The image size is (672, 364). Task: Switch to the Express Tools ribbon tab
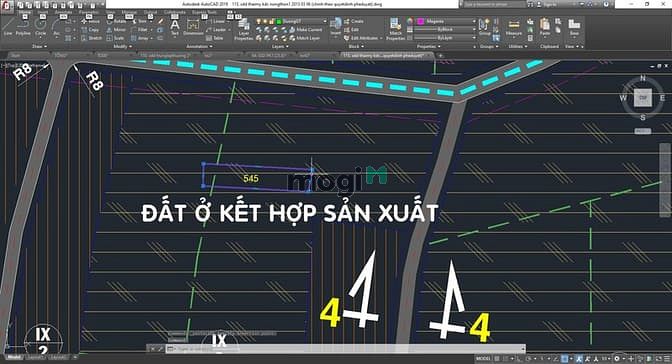[204, 12]
